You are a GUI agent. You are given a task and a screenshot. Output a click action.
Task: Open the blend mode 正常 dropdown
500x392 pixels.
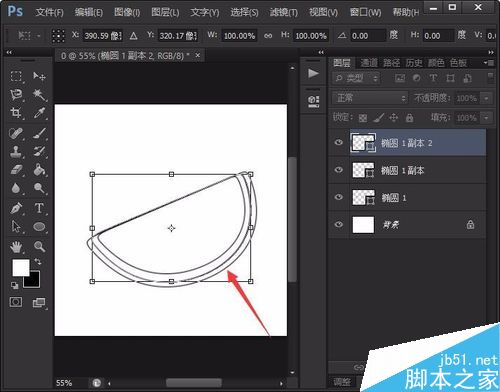click(370, 98)
